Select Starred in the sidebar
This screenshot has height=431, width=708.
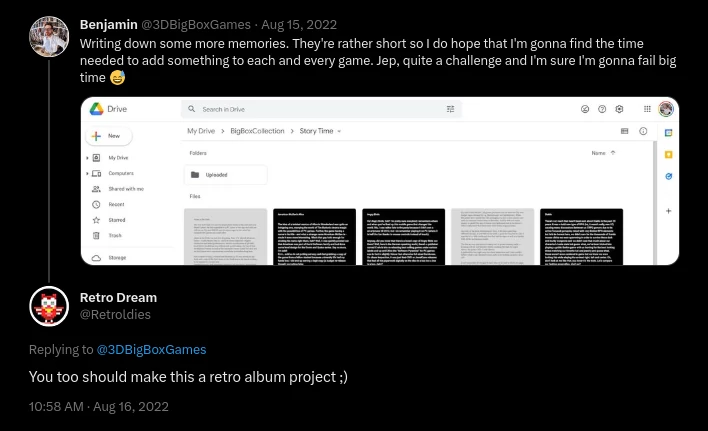[109, 220]
